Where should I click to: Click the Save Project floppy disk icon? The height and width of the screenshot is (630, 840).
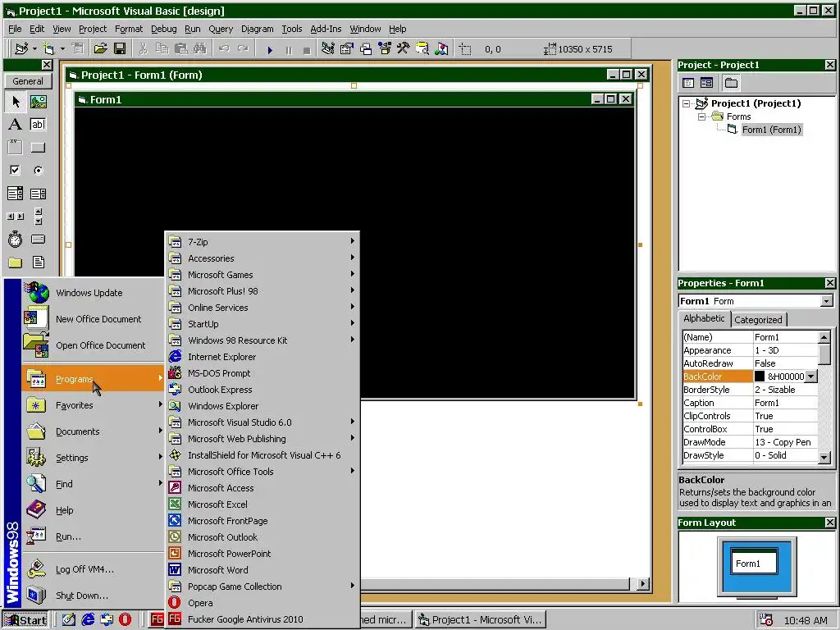click(120, 49)
